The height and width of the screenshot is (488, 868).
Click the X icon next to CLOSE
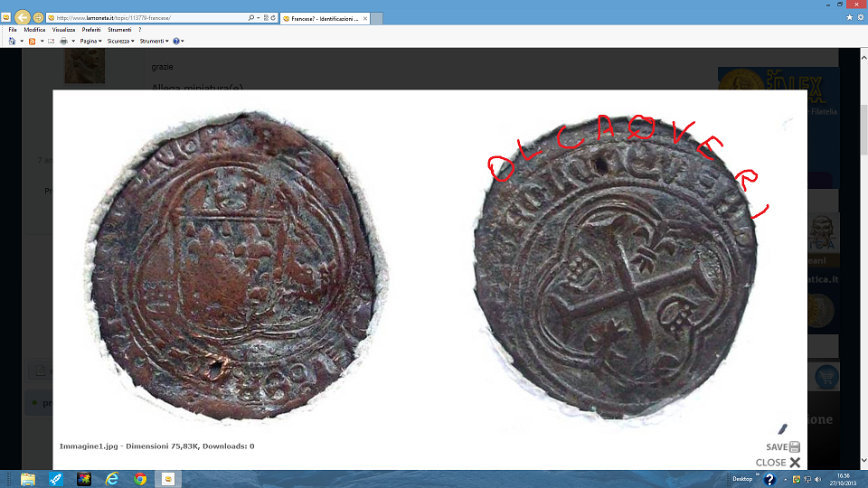pyautogui.click(x=795, y=463)
